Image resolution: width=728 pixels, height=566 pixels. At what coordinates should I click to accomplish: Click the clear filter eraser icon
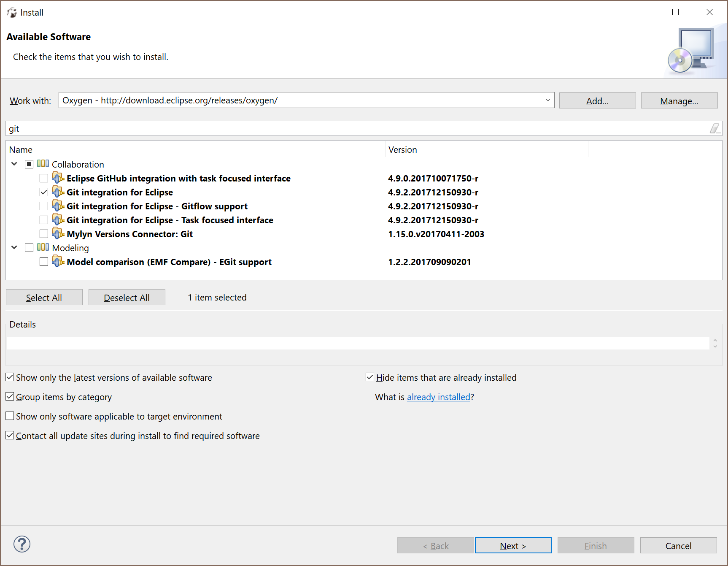tap(715, 128)
